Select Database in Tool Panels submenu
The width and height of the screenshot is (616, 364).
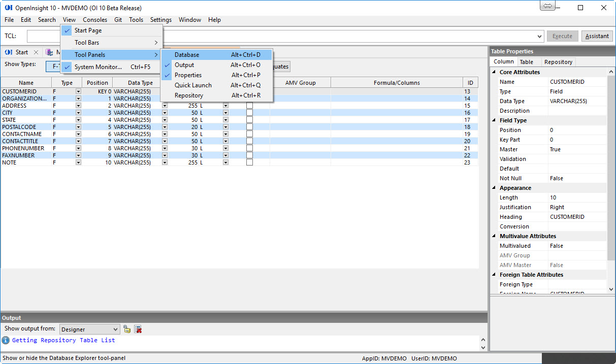click(217, 55)
